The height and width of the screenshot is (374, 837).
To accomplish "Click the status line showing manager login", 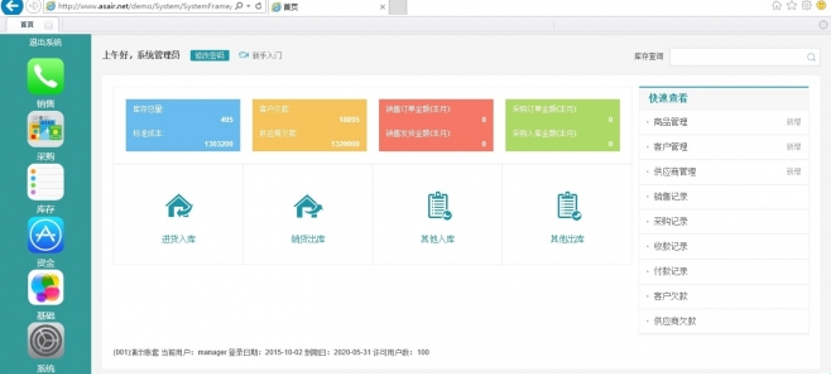I will [271, 352].
